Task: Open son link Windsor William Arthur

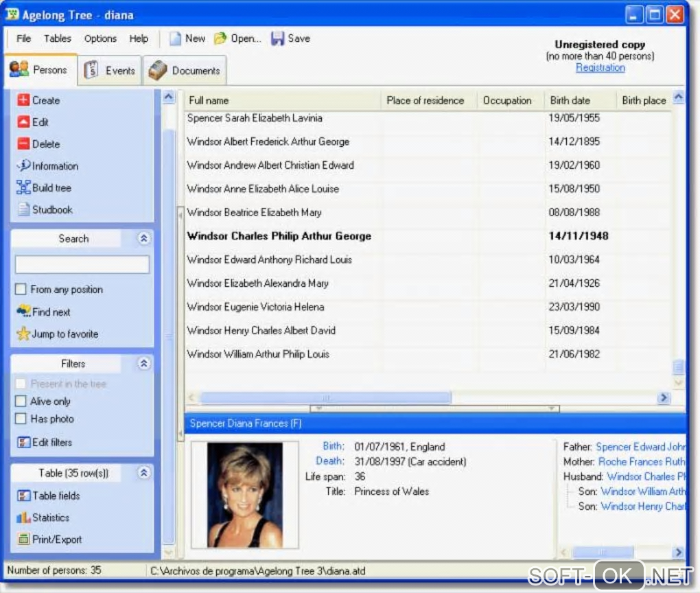Action: (x=643, y=491)
